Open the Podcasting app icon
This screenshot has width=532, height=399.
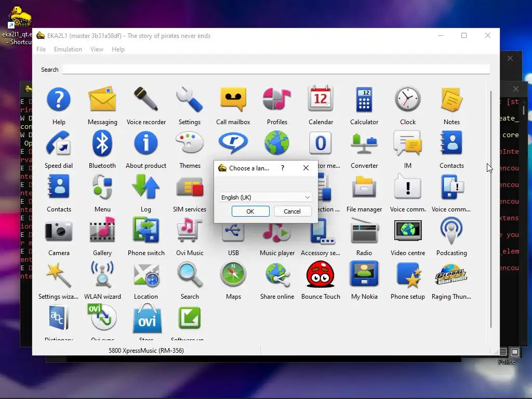(451, 231)
